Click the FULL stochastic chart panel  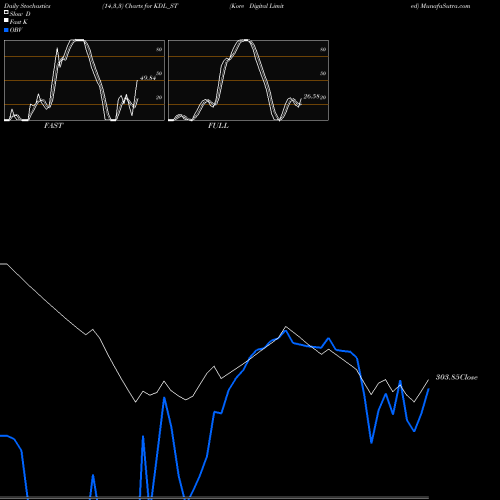pyautogui.click(x=248, y=80)
